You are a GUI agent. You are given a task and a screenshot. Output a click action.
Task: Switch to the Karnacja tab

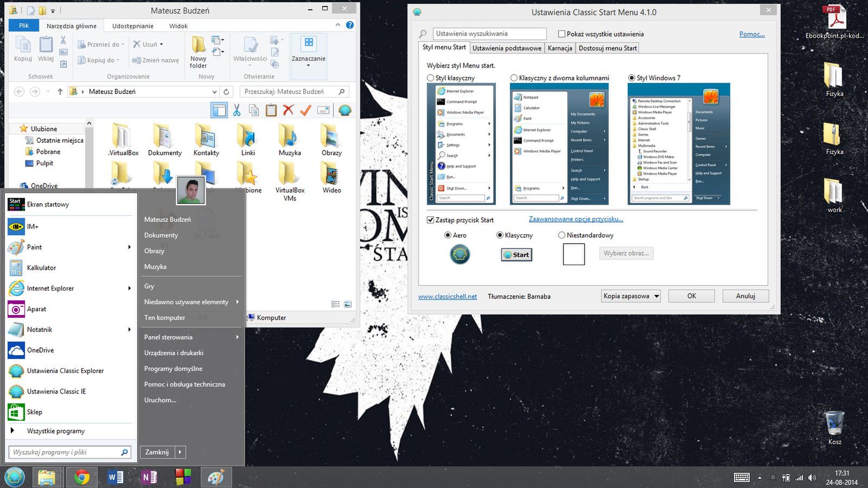(560, 48)
